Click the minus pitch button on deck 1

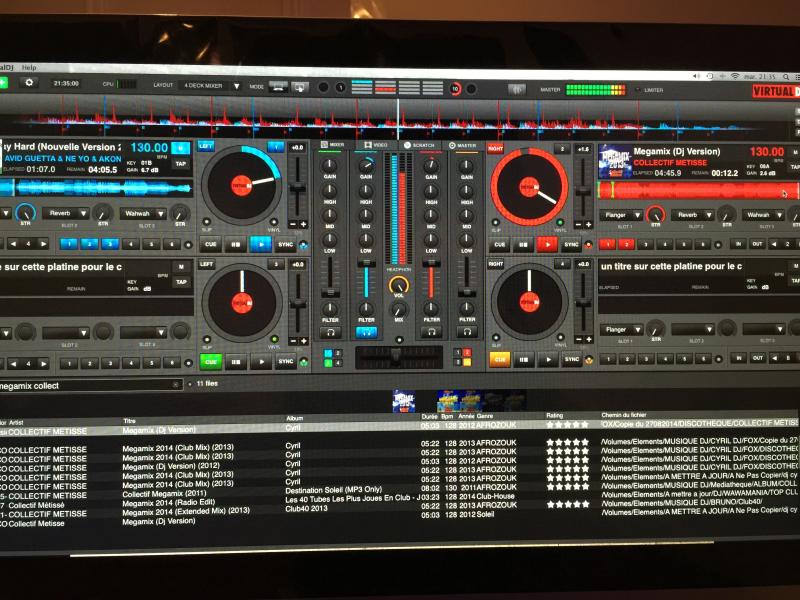point(293,224)
